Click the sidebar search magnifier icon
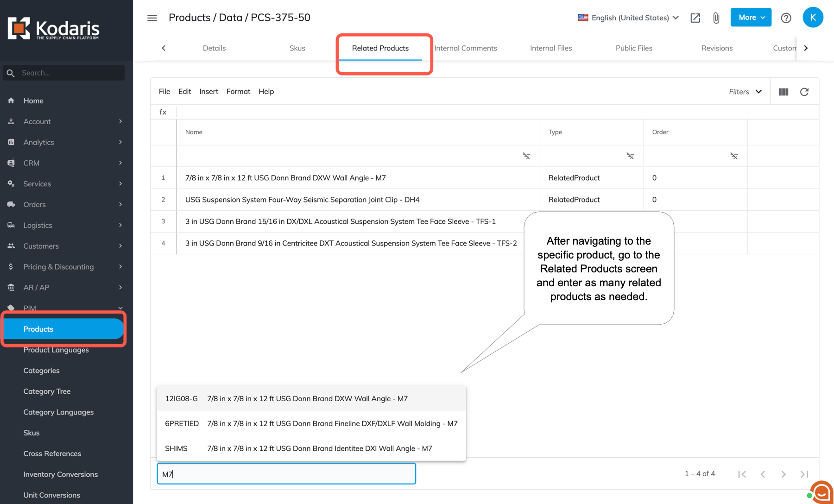This screenshot has height=504, width=834. point(11,73)
